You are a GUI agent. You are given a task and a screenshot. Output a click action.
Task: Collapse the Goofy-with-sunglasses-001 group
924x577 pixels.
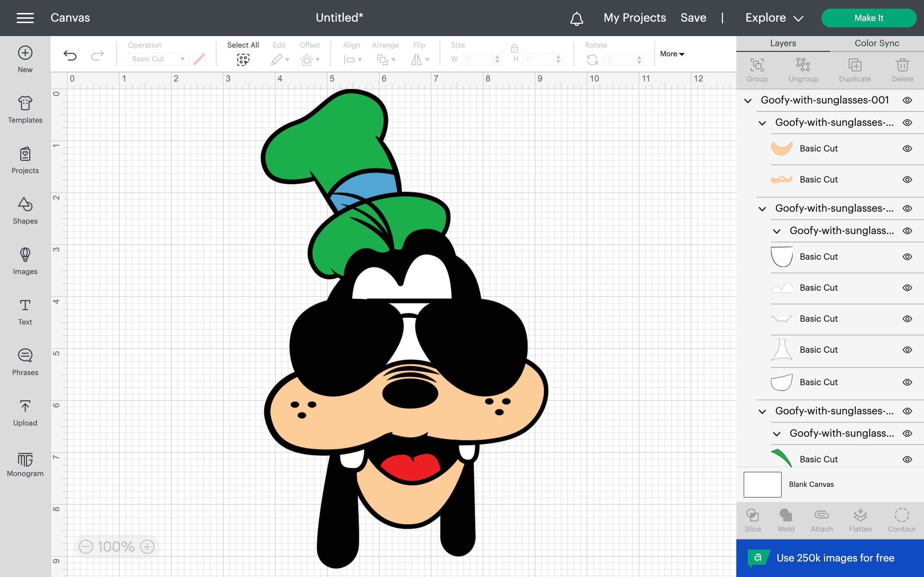tap(747, 100)
